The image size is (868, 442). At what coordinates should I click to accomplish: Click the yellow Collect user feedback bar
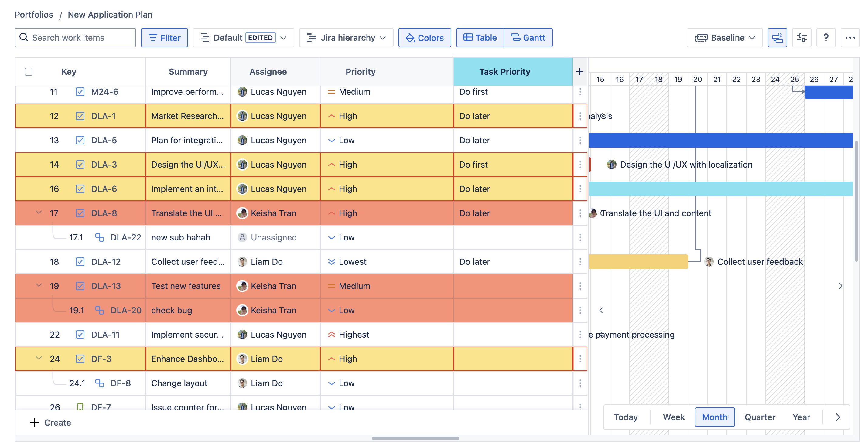tap(638, 262)
